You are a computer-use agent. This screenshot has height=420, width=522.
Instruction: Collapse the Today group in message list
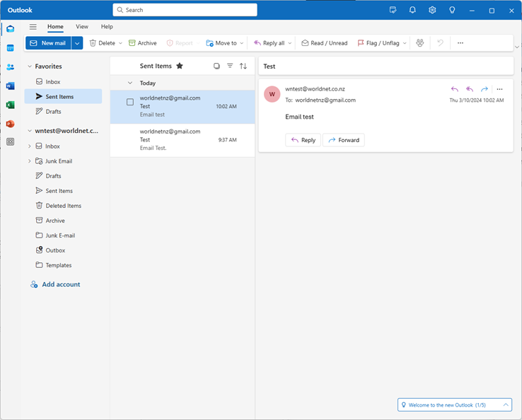tap(129, 83)
